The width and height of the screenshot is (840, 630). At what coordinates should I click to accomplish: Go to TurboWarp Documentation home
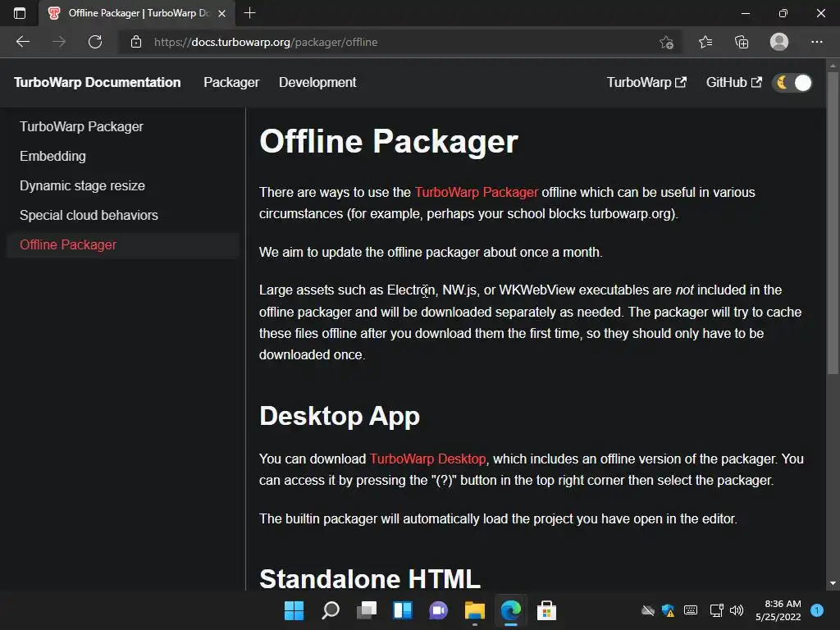97,83
